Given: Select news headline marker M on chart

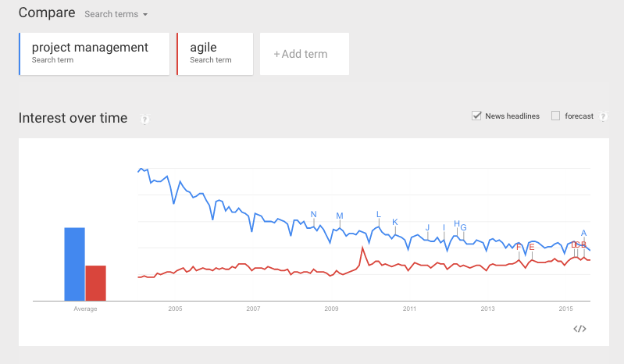Looking at the screenshot, I should pos(340,216).
